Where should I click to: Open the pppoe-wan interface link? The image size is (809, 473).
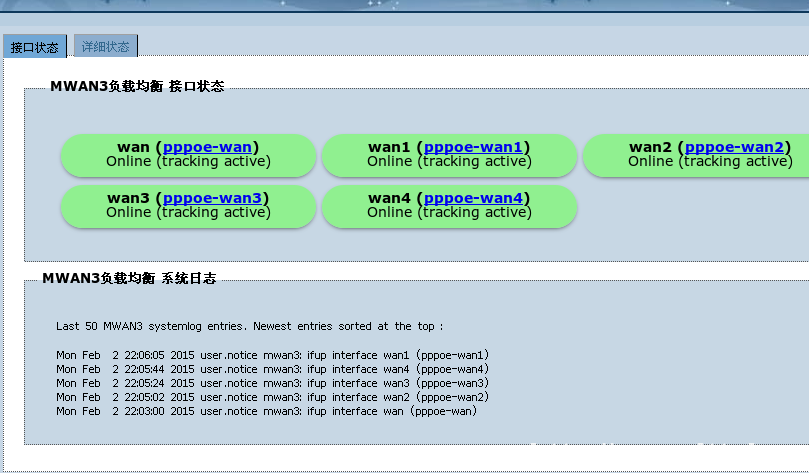tap(207, 147)
